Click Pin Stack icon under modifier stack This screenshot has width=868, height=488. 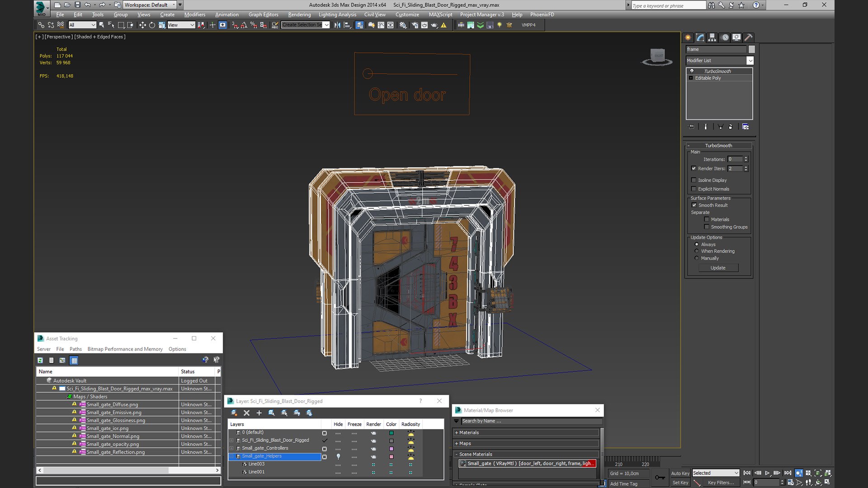[691, 127]
